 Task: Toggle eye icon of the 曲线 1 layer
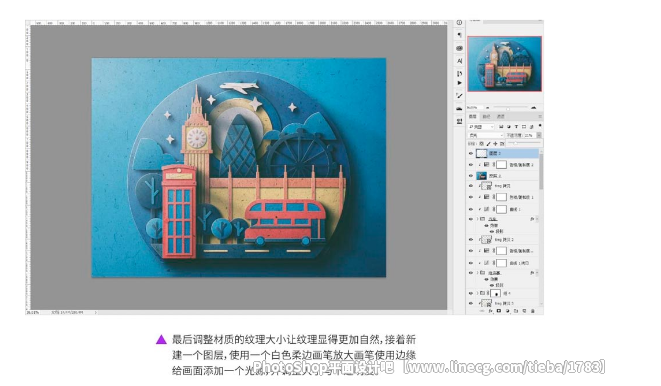point(471,209)
